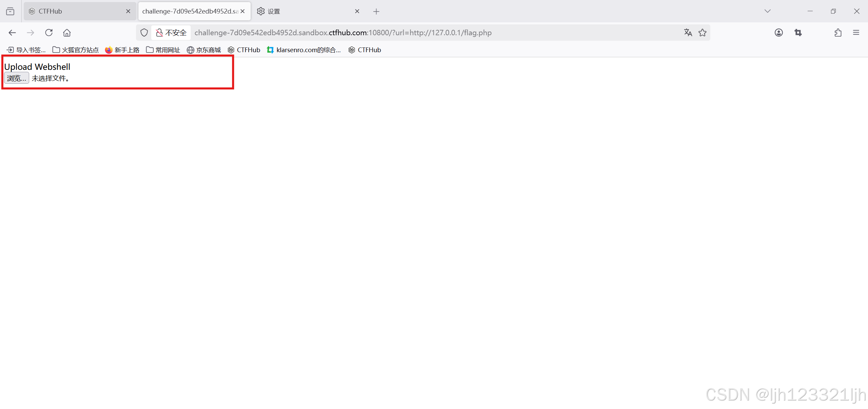Screen dimensions: 868x409
Task: Click the browser back arrow
Action: [x=12, y=33]
